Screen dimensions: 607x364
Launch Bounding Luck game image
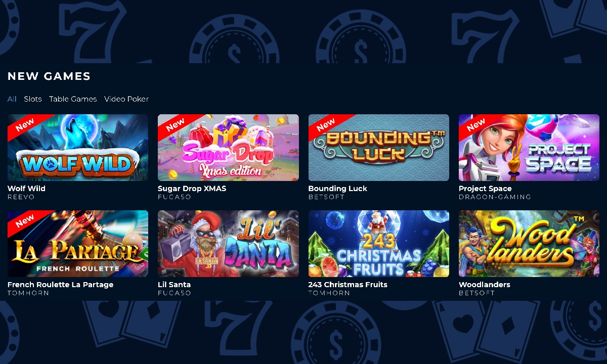tap(379, 148)
